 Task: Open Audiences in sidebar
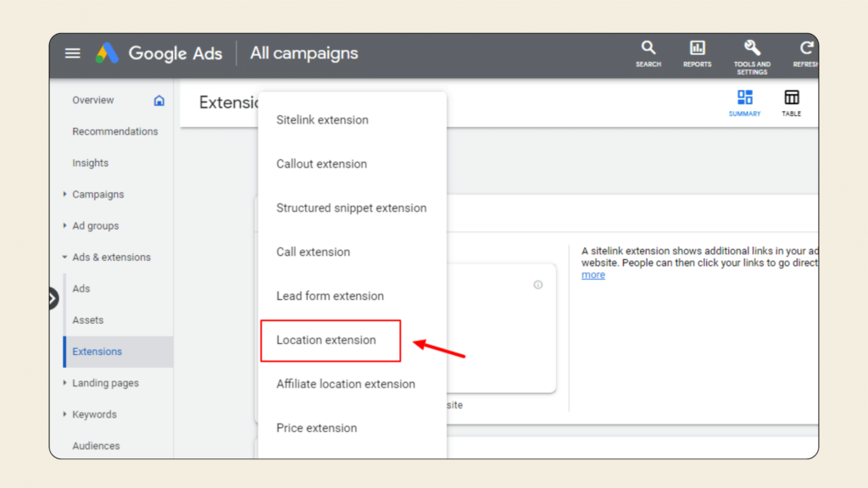coord(96,446)
